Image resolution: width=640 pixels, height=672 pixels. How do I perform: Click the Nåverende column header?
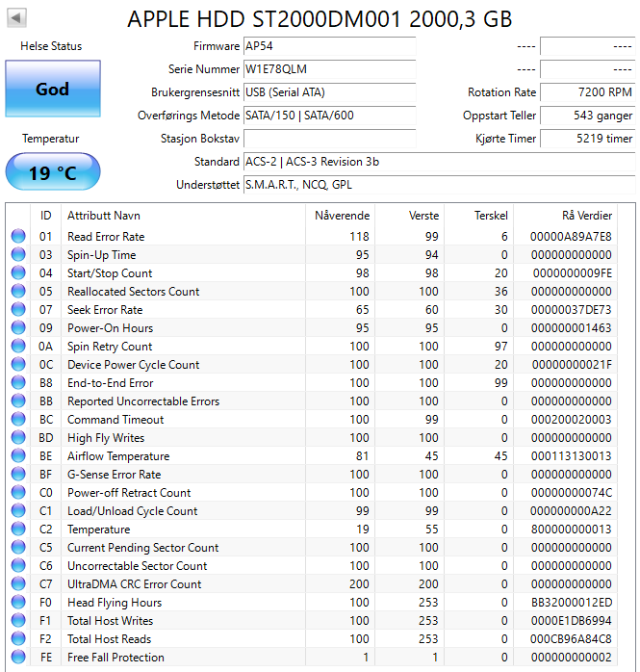(x=342, y=215)
